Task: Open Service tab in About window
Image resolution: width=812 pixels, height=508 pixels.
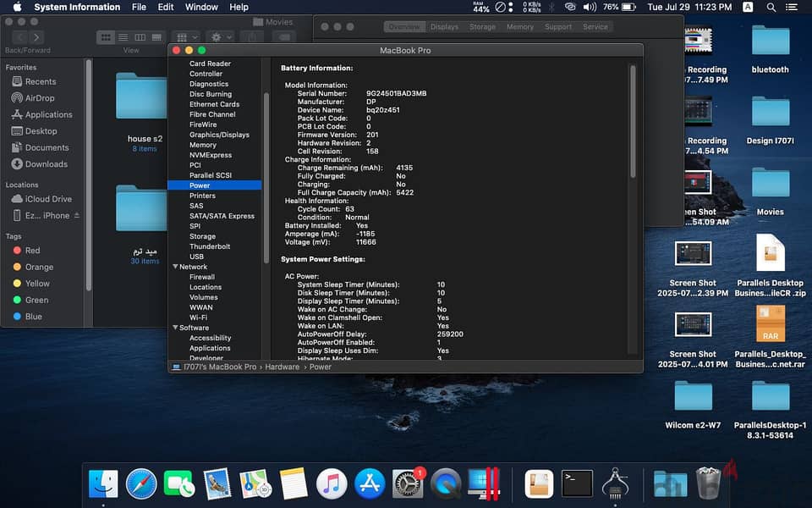Action: (595, 27)
